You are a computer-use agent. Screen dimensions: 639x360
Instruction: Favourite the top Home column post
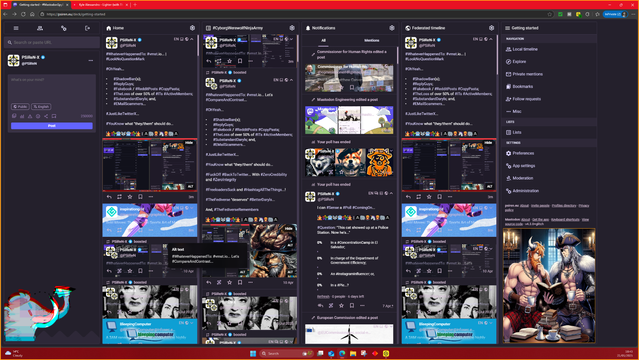130,197
